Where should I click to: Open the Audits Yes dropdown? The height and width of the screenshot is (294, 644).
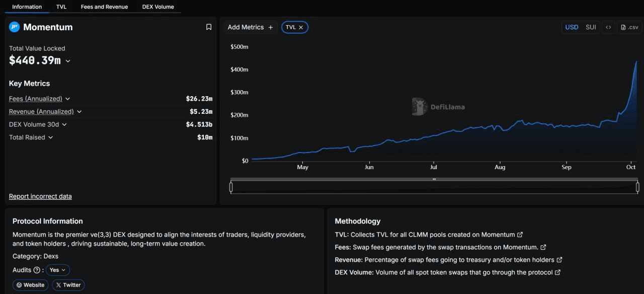pyautogui.click(x=57, y=270)
